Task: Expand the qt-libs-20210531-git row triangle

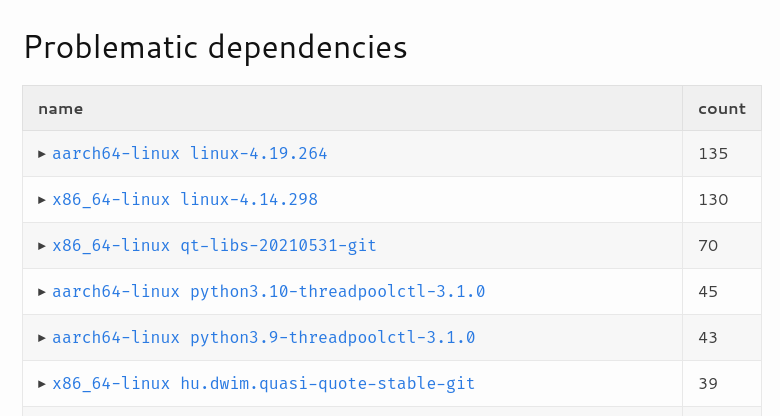Action: tap(42, 246)
